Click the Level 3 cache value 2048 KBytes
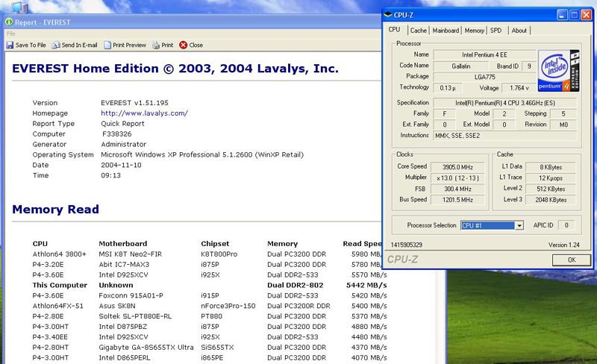The height and width of the screenshot is (364, 597). (551, 199)
